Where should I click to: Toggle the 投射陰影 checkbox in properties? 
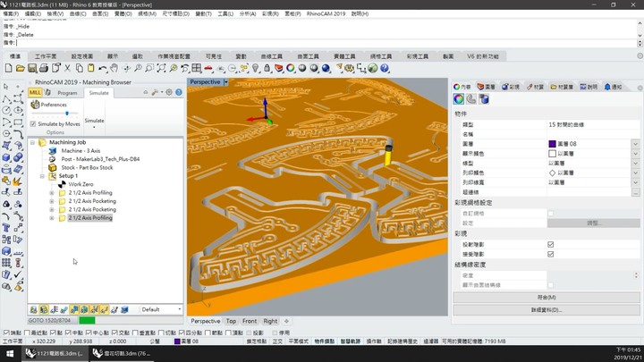tap(550, 244)
